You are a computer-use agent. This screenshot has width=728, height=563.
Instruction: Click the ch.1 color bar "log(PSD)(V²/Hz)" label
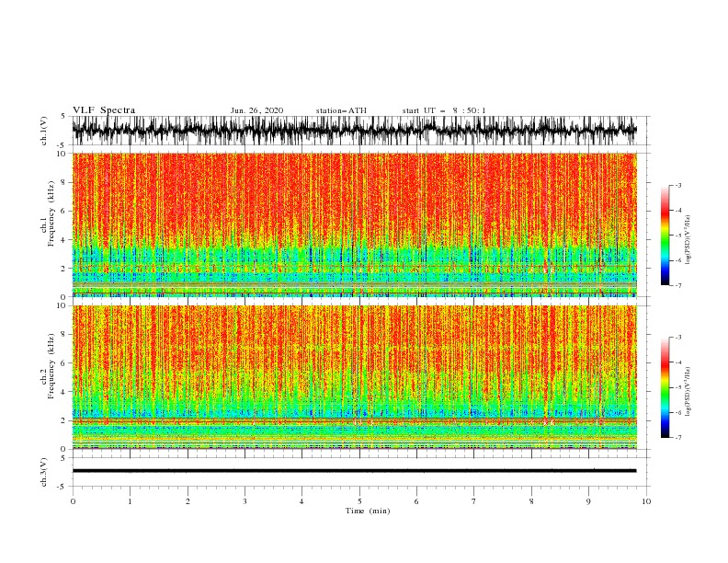pos(688,239)
